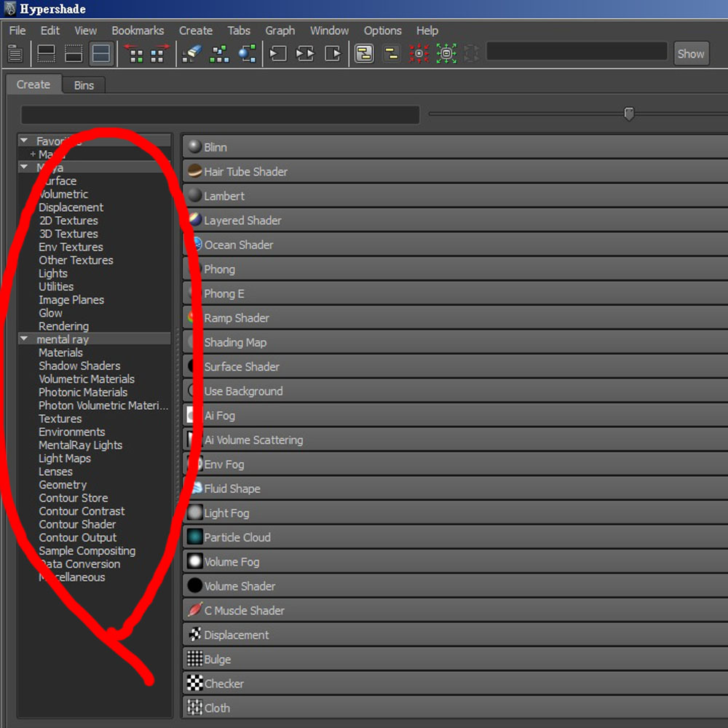Focus the toolbar text filter field
Screen dimensions: 728x728
(x=577, y=51)
